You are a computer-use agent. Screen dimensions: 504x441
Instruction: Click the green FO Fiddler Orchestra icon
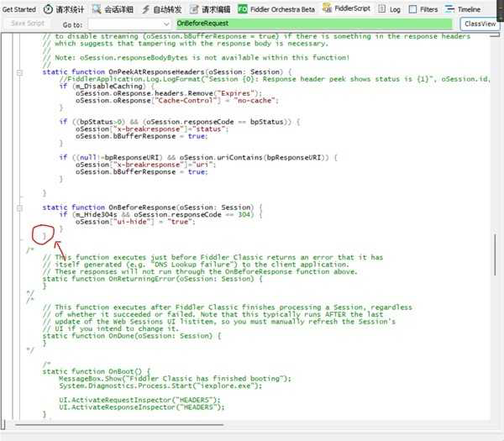coord(243,8)
